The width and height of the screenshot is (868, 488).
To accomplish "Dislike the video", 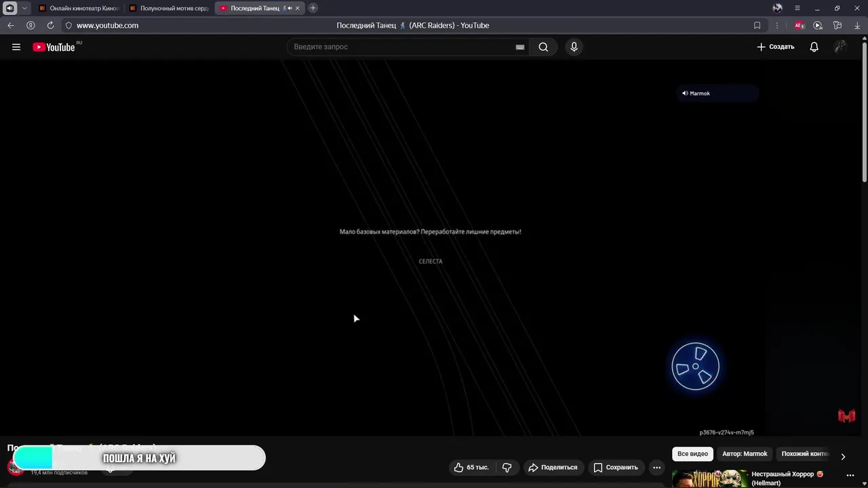I will tap(507, 467).
